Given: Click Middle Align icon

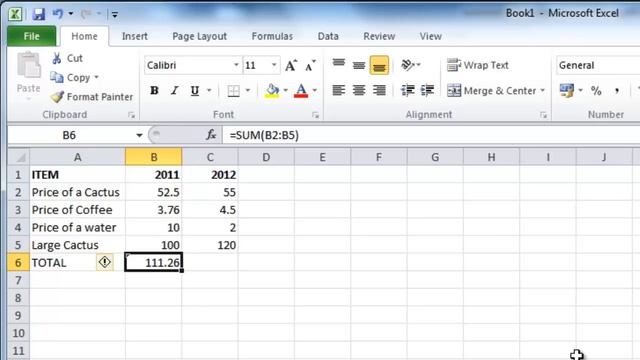Looking at the screenshot, I should point(359,65).
